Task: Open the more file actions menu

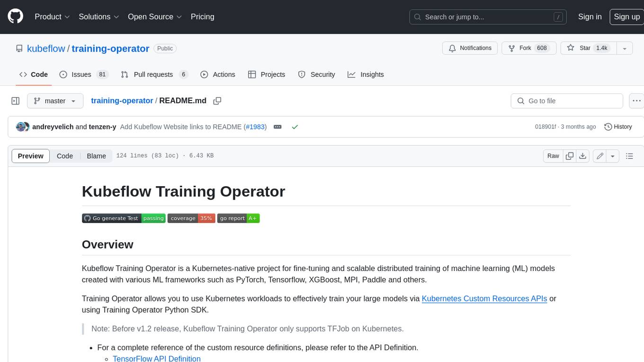Action: pyautogui.click(x=636, y=101)
